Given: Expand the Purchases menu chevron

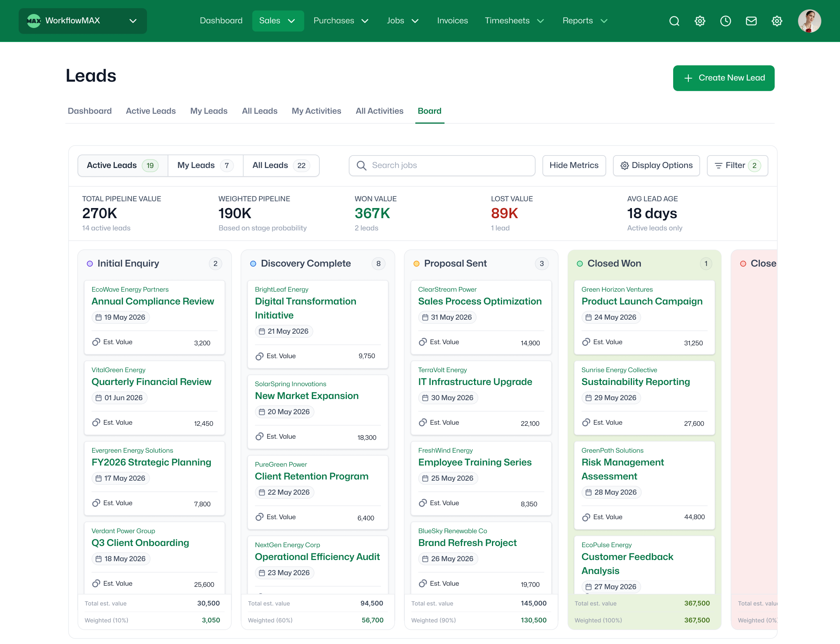Looking at the screenshot, I should (365, 21).
